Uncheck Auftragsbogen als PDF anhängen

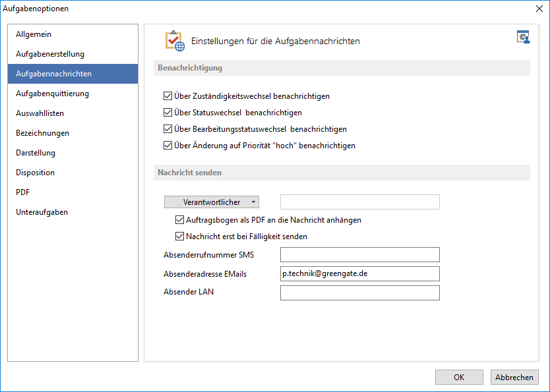tap(179, 220)
